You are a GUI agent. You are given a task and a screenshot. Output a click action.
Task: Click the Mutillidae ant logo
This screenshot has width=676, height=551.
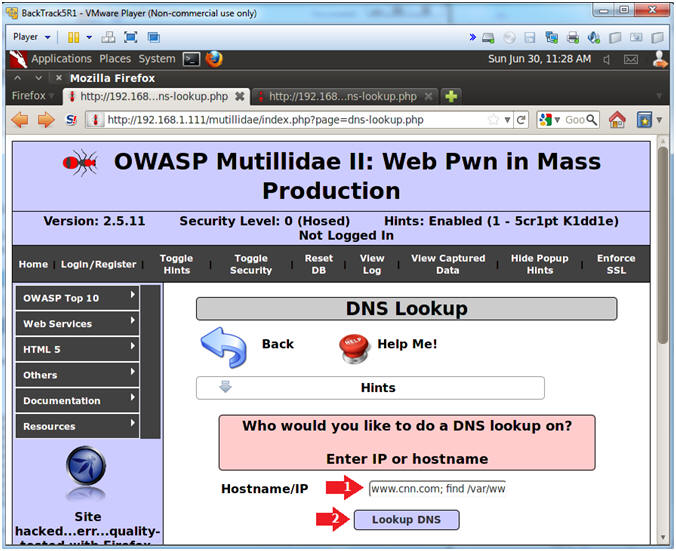click(81, 163)
